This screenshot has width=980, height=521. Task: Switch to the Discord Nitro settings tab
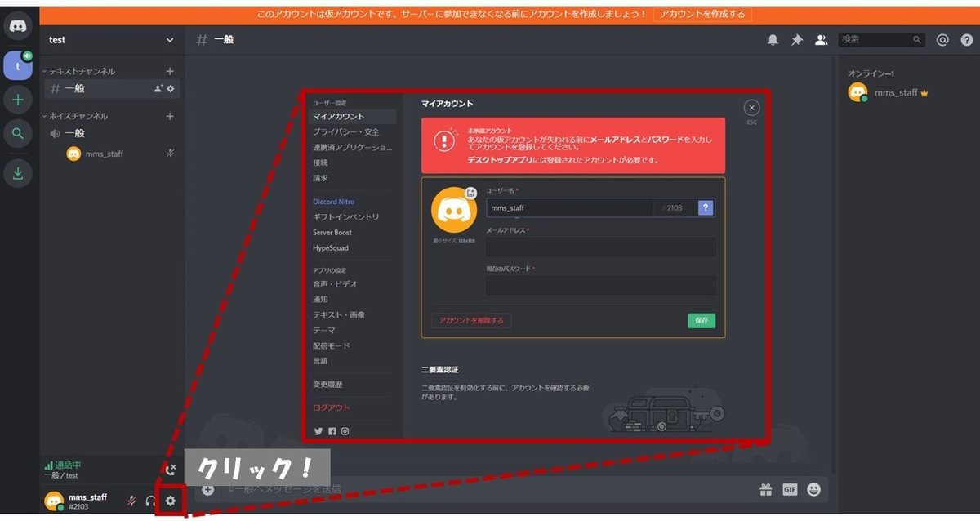point(332,202)
